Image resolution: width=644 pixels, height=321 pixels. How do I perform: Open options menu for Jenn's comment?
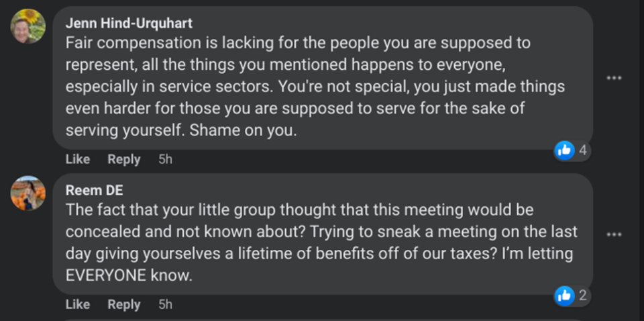pos(614,78)
